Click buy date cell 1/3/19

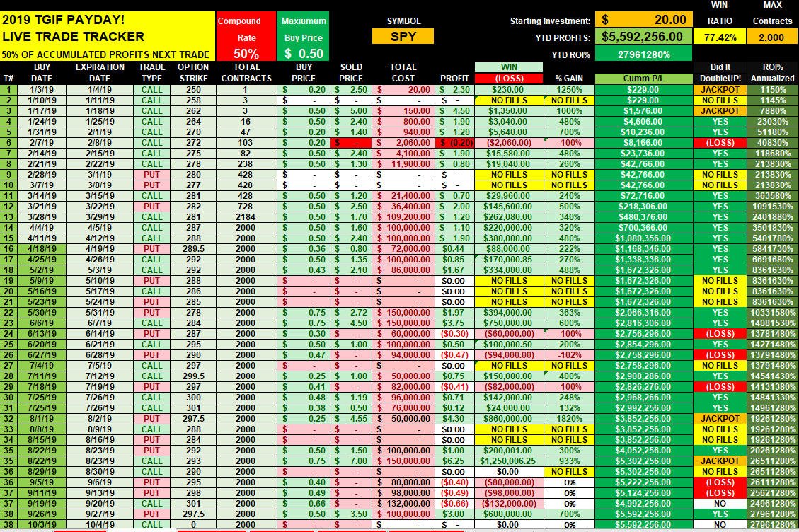coord(41,90)
